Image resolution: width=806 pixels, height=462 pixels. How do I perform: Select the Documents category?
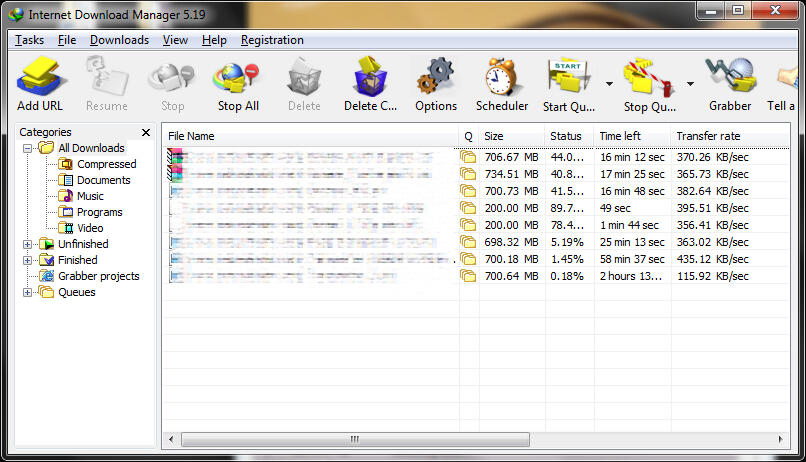pos(103,180)
